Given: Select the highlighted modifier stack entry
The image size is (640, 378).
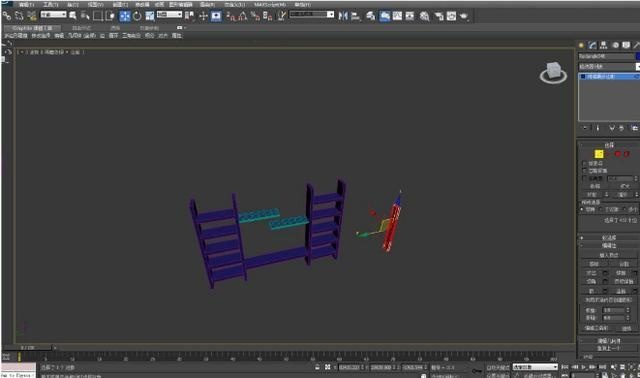Looking at the screenshot, I should 609,76.
